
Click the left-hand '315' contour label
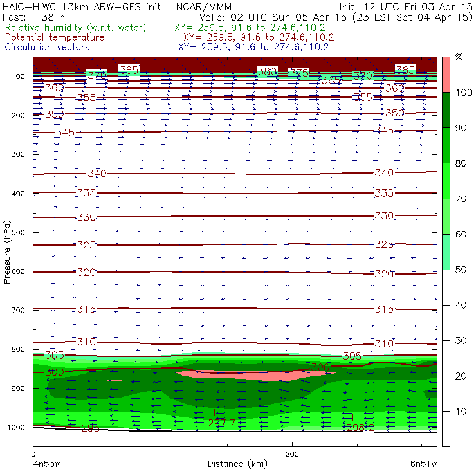[x=87, y=309]
